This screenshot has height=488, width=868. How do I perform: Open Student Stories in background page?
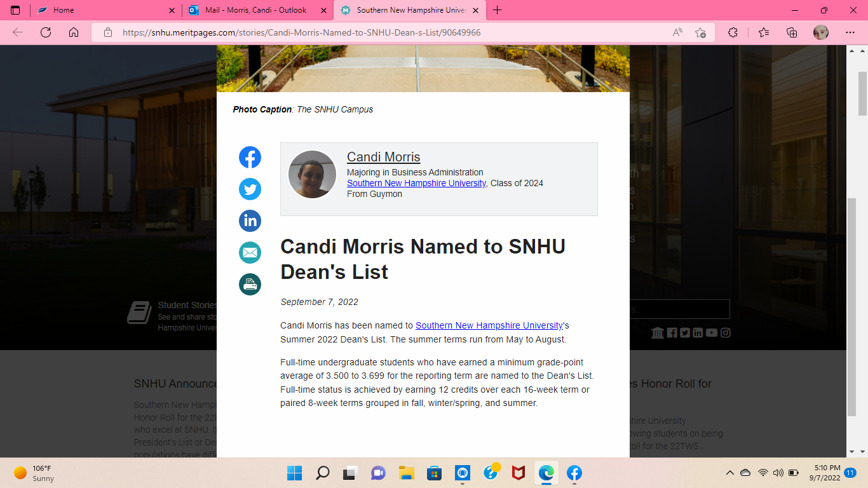point(187,306)
